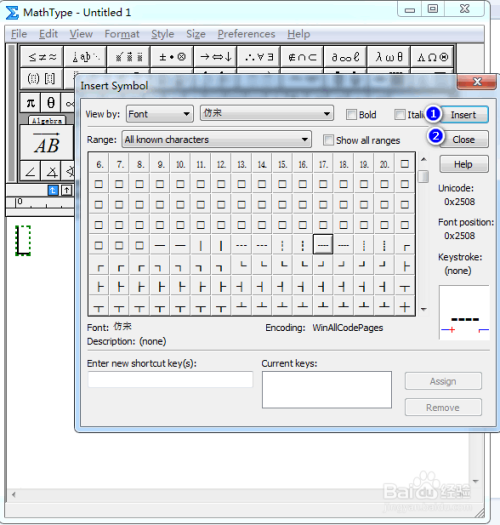The width and height of the screenshot is (500, 525).
Task: Click the Help button in Insert Symbol
Action: [x=463, y=164]
